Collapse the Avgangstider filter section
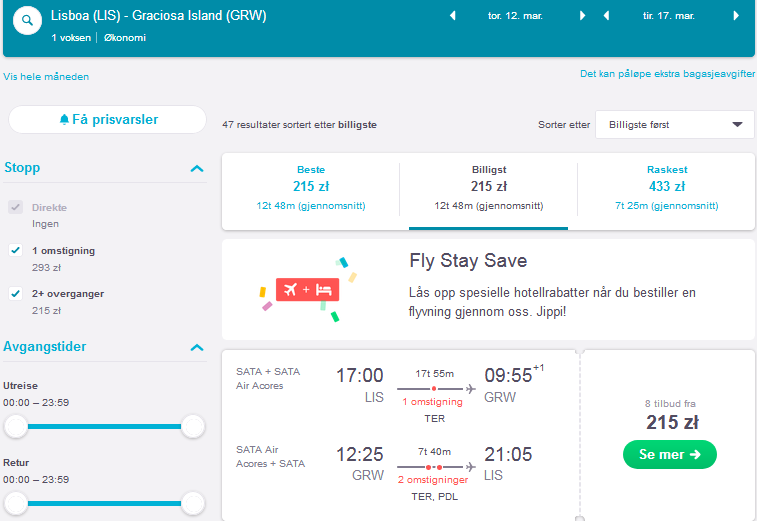Screen dimensions: 757x521 (x=197, y=347)
